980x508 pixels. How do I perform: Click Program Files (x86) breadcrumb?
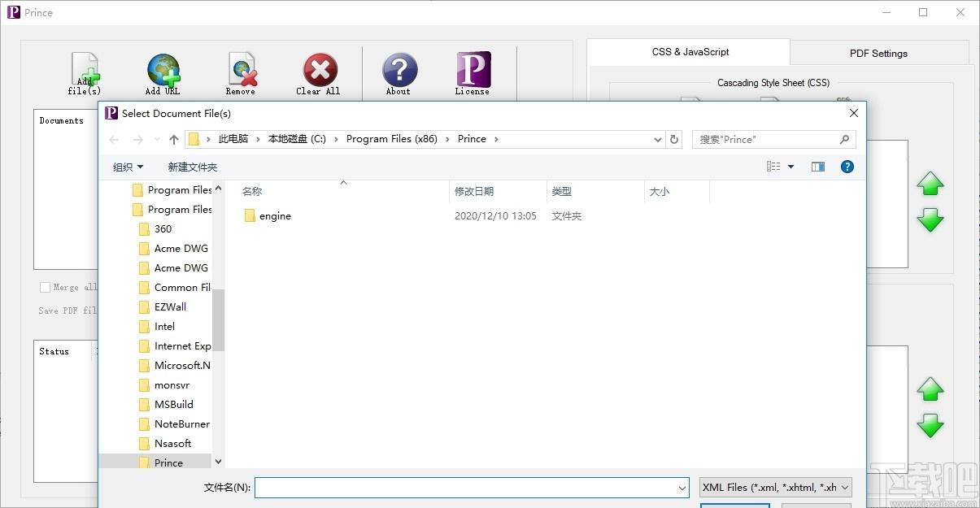pyautogui.click(x=392, y=139)
